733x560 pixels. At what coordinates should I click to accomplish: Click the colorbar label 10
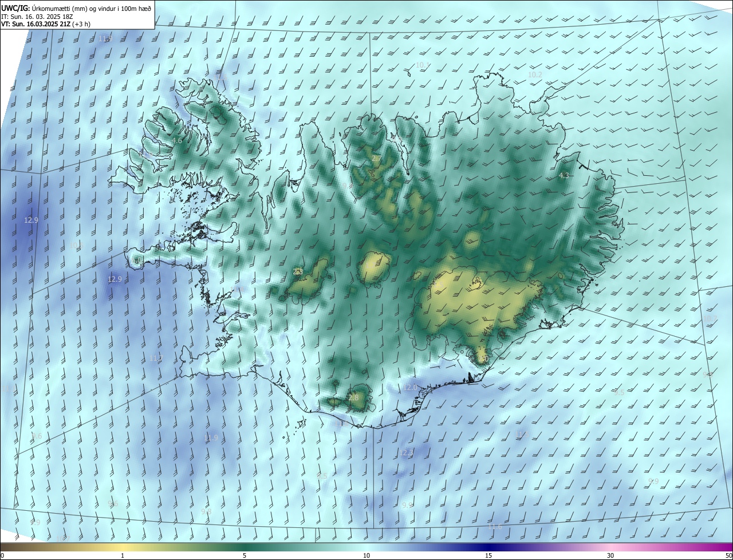(x=366, y=556)
